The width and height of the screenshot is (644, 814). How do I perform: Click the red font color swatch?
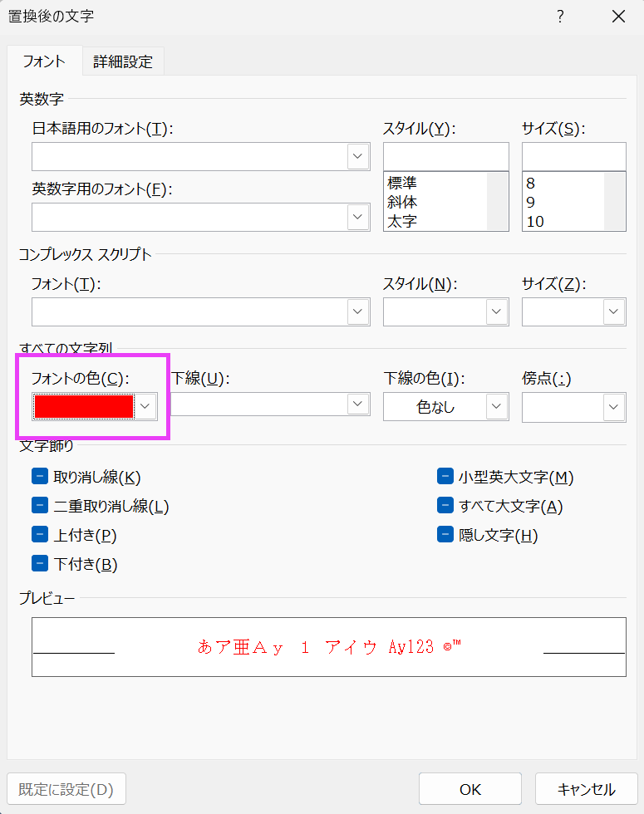[83, 406]
